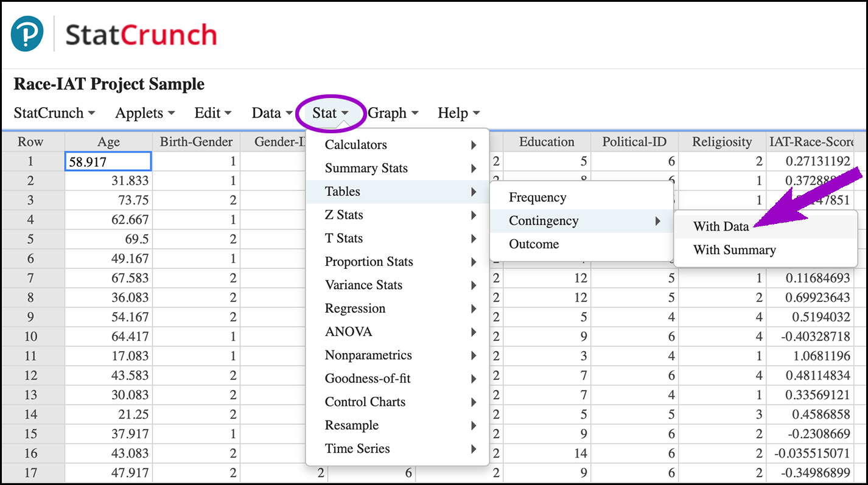
Task: Expand the T Stats submenu
Action: click(397, 238)
